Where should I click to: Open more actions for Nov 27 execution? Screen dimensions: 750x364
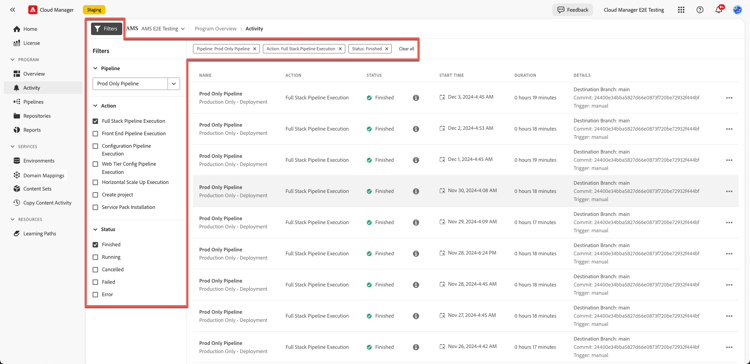tap(729, 316)
